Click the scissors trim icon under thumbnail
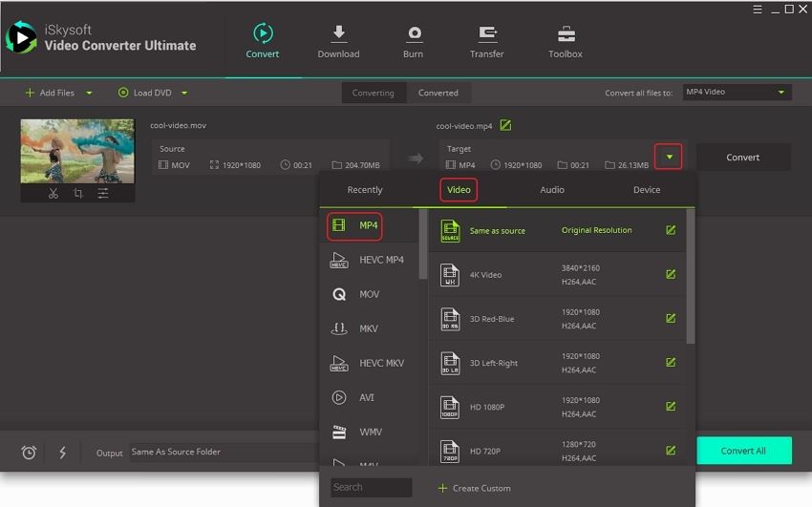Screen dimensions: 812x507 pyautogui.click(x=53, y=194)
